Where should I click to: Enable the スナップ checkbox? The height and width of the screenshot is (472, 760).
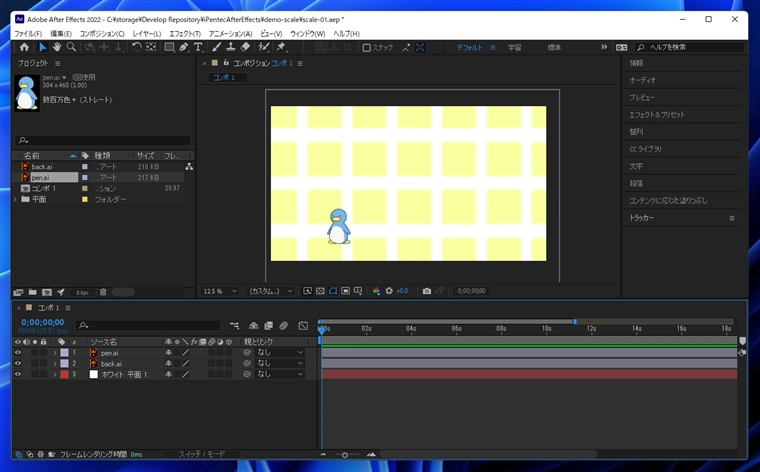[366, 47]
